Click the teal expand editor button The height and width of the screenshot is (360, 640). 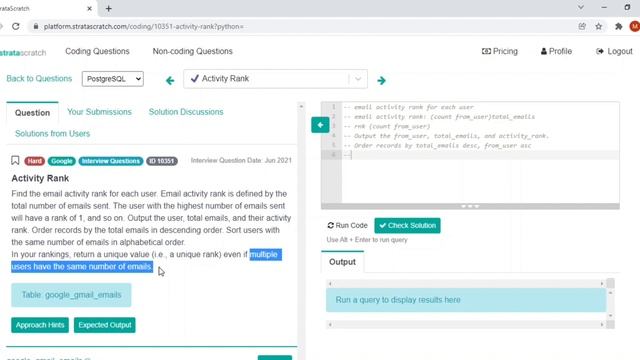tap(320, 125)
